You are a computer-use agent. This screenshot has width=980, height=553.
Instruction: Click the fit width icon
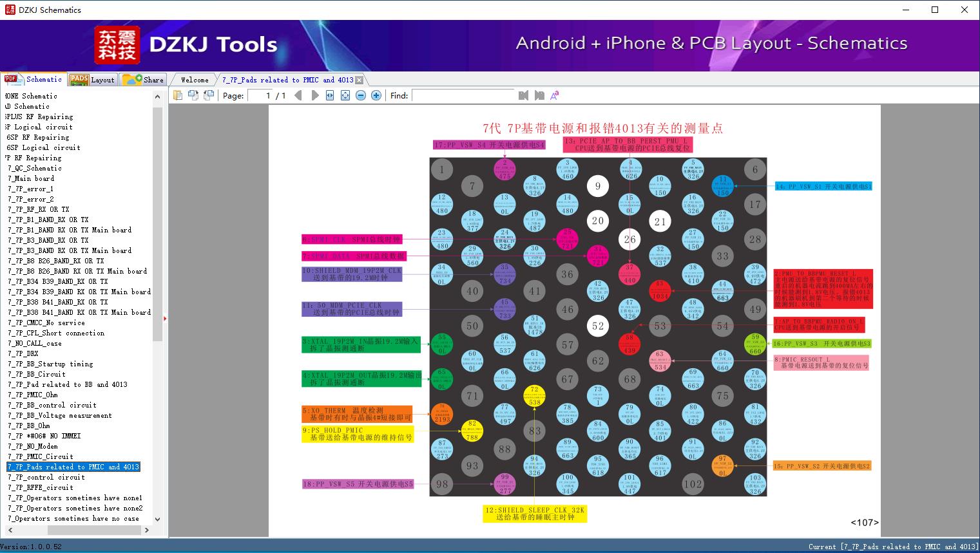click(330, 95)
